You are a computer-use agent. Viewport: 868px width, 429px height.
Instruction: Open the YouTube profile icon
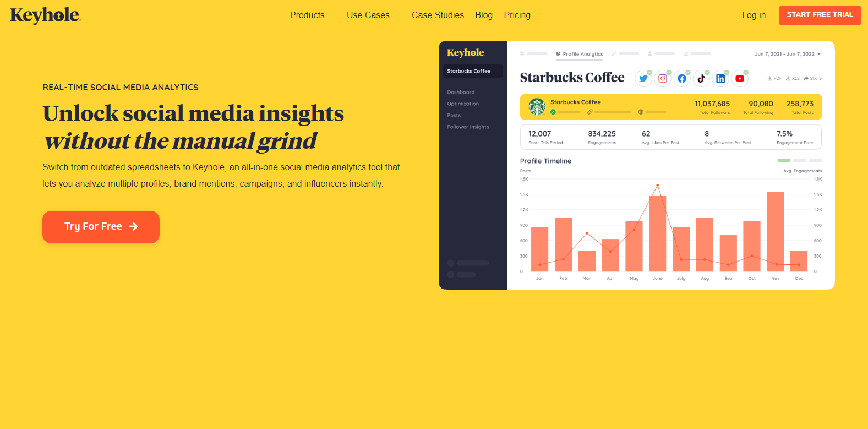point(740,79)
